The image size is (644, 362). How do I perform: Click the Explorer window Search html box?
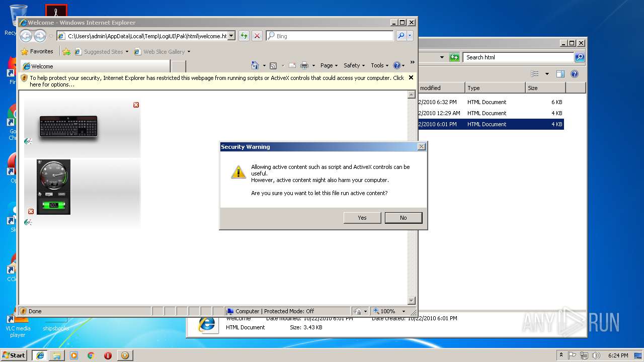tap(518, 57)
